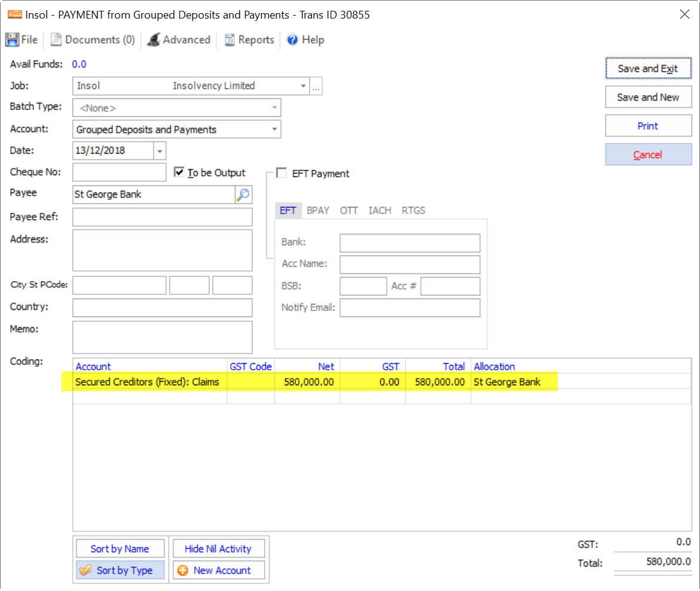Viewport: 700px width, 591px height.
Task: Expand the Account dropdown arrow
Action: point(274,129)
